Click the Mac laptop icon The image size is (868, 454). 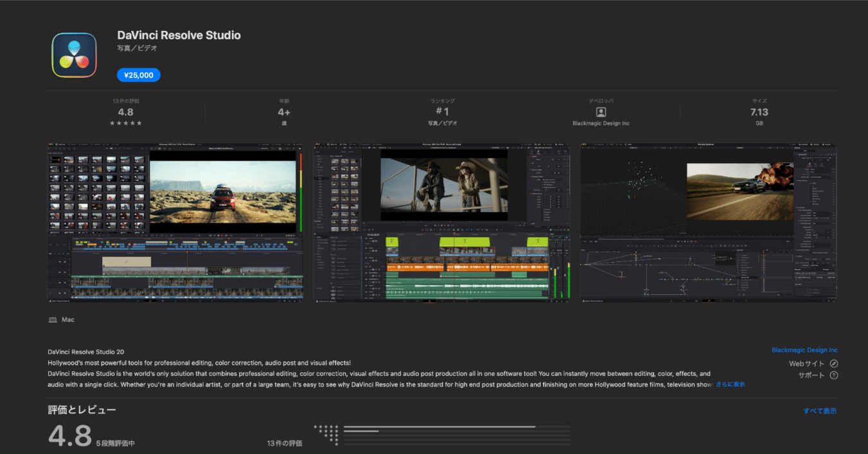[x=53, y=320]
